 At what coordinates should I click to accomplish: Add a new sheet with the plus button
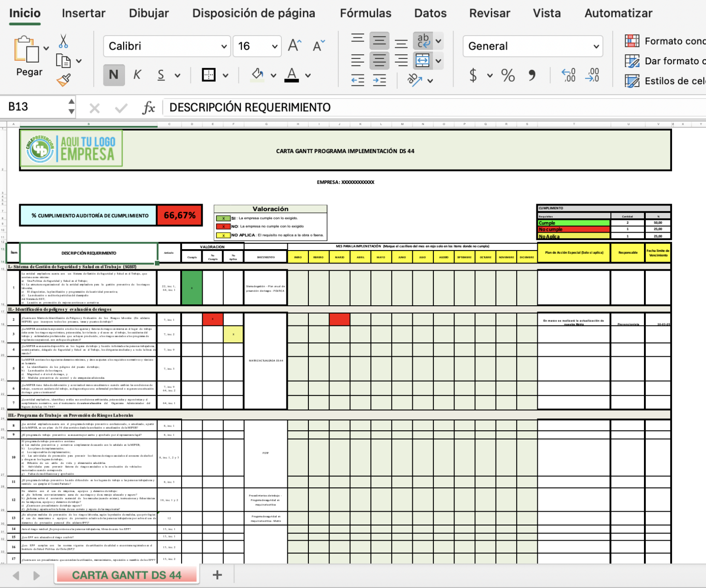(216, 575)
